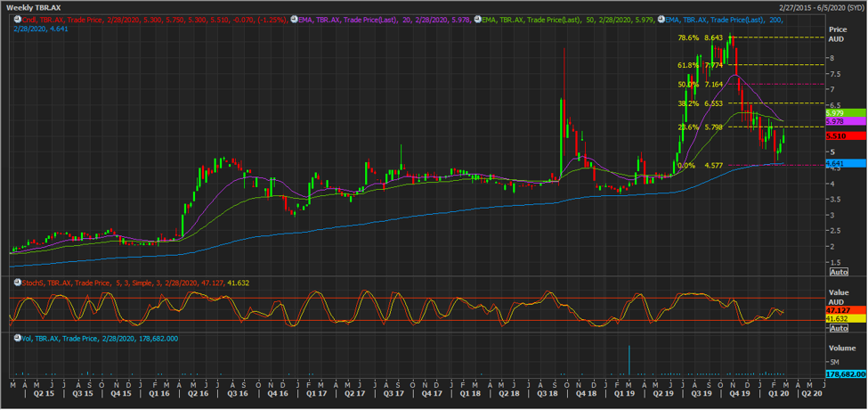
Task: Click the Value AUD axis title
Action: pyautogui.click(x=837, y=297)
